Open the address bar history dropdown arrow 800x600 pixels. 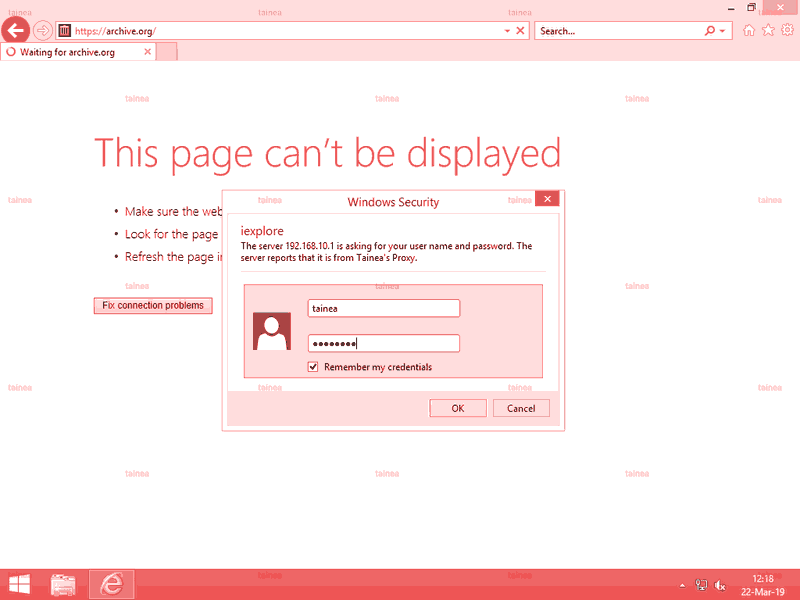click(507, 31)
